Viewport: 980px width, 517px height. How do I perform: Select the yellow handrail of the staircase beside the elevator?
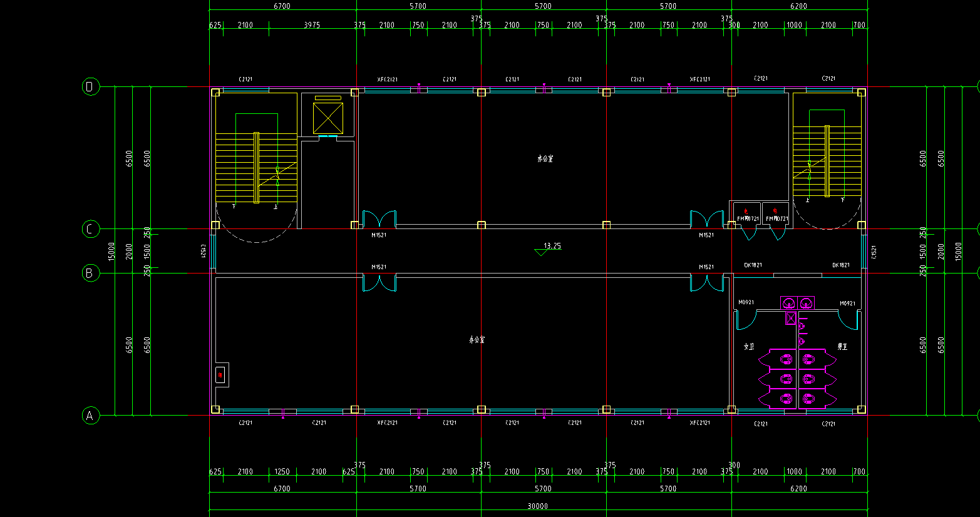pos(256,168)
